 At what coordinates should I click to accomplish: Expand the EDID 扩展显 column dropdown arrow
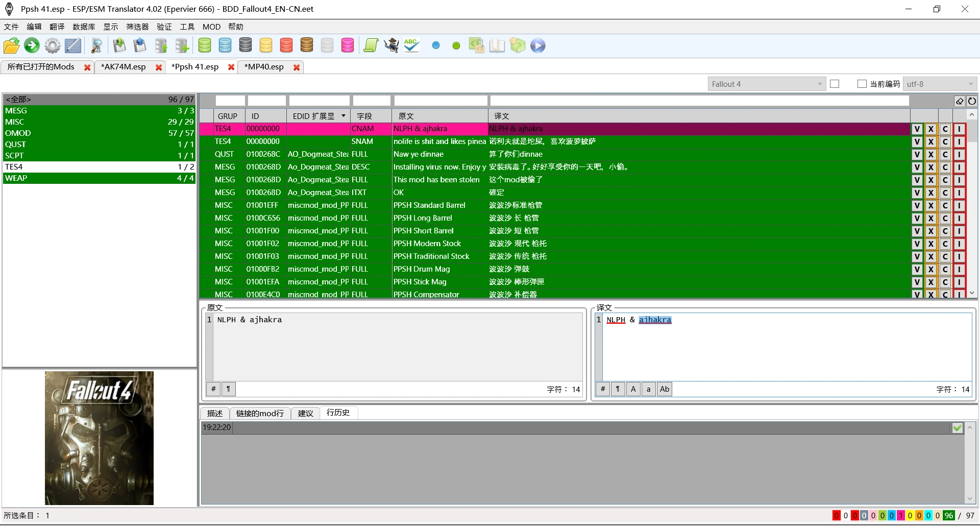coord(344,116)
